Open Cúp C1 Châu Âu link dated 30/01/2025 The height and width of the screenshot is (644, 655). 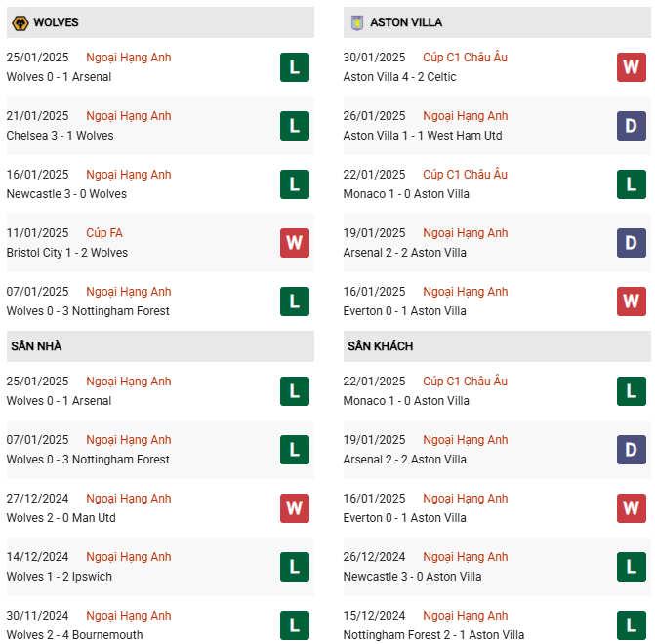465,58
